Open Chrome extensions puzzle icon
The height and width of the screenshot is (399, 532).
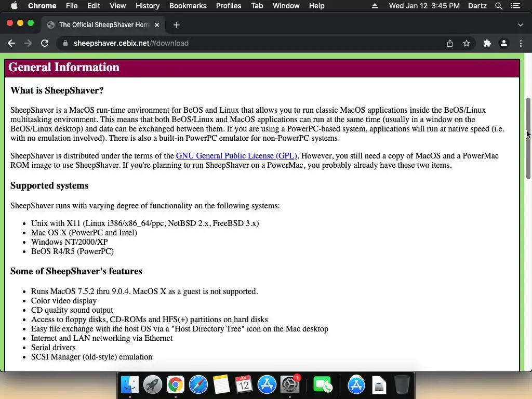click(487, 43)
